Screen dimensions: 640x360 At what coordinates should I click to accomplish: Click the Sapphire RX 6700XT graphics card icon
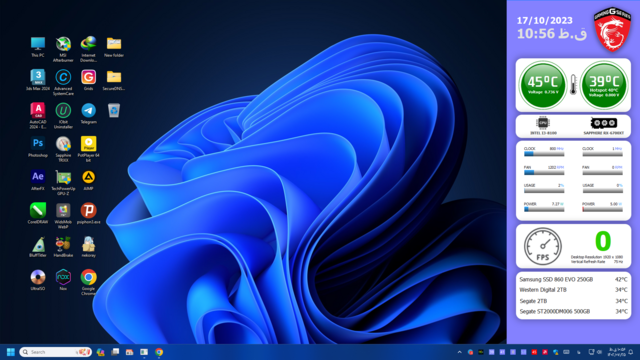(604, 123)
